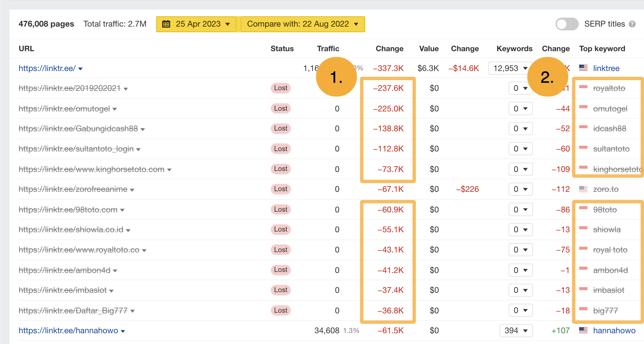Expand the https://linktr.ee/ URL options caret
The width and height of the screenshot is (644, 344).
(x=80, y=68)
